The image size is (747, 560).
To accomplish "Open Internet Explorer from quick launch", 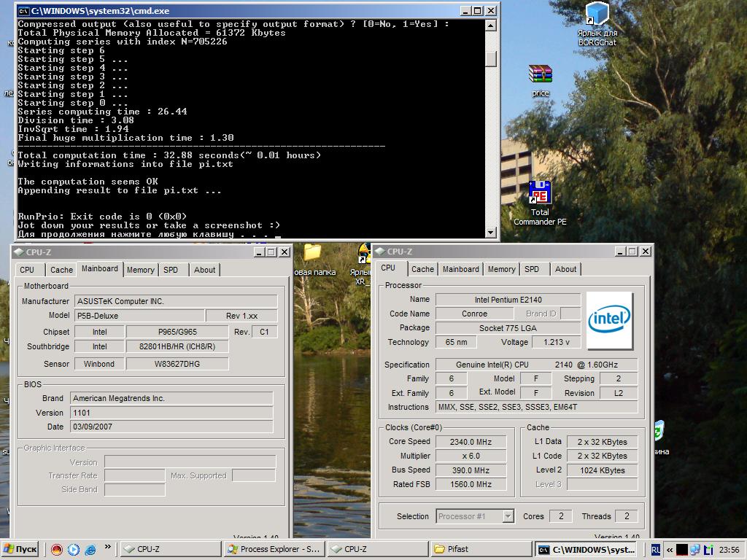I will [90, 550].
